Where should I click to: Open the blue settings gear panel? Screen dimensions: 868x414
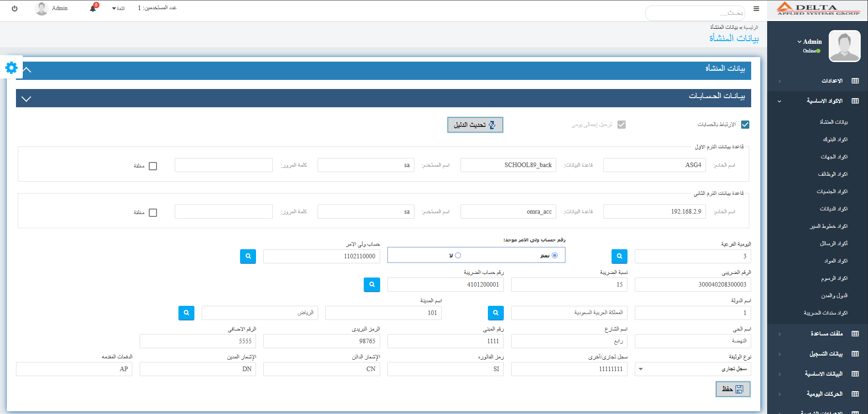pyautogui.click(x=11, y=68)
